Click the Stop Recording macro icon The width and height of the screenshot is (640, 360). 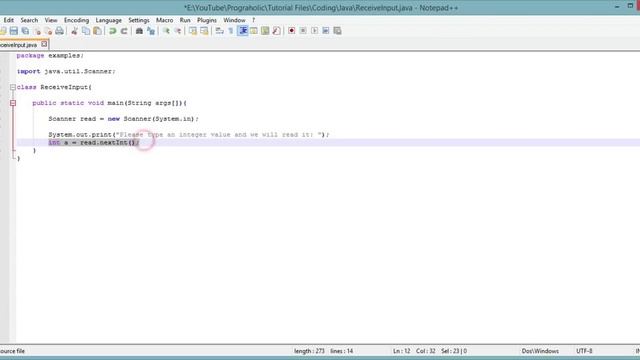tap(303, 31)
